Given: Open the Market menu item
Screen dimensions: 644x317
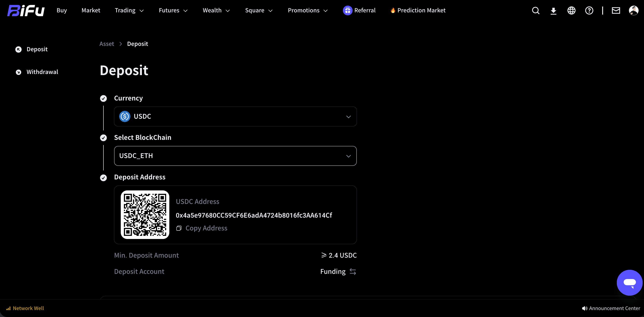Looking at the screenshot, I should (x=91, y=11).
